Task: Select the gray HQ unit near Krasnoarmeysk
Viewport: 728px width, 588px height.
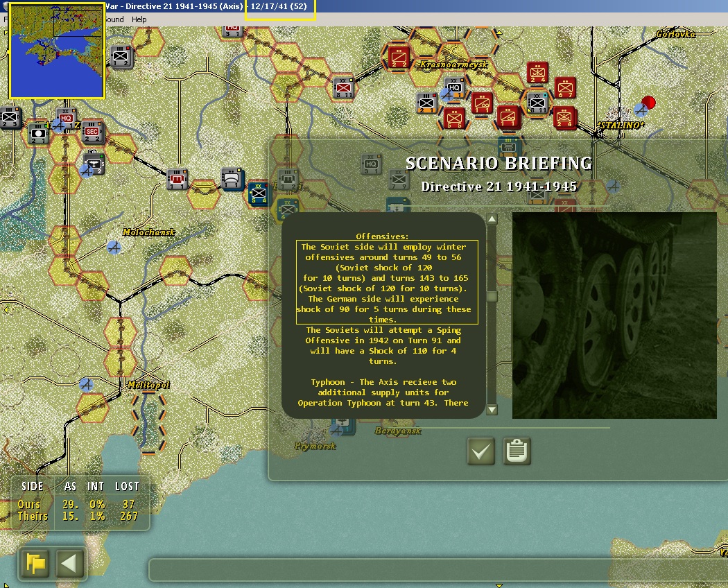Action: tap(454, 88)
